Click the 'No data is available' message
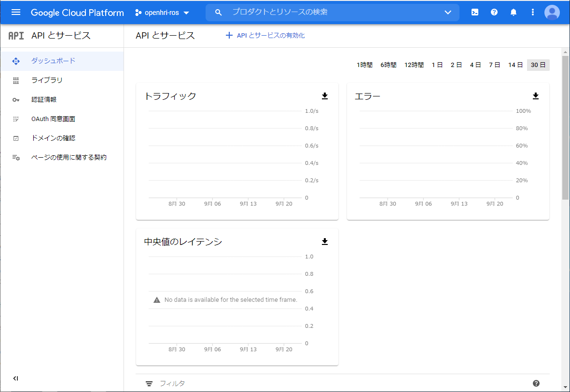 click(231, 300)
